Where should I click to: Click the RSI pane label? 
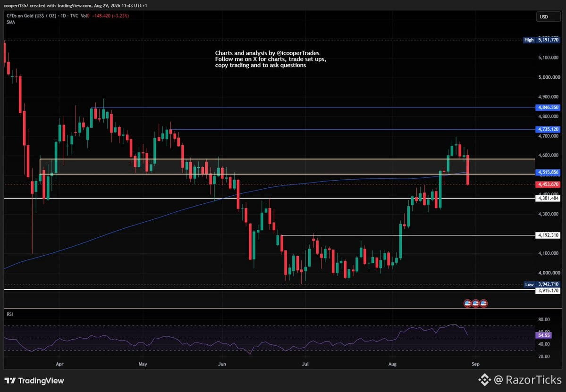click(10, 314)
